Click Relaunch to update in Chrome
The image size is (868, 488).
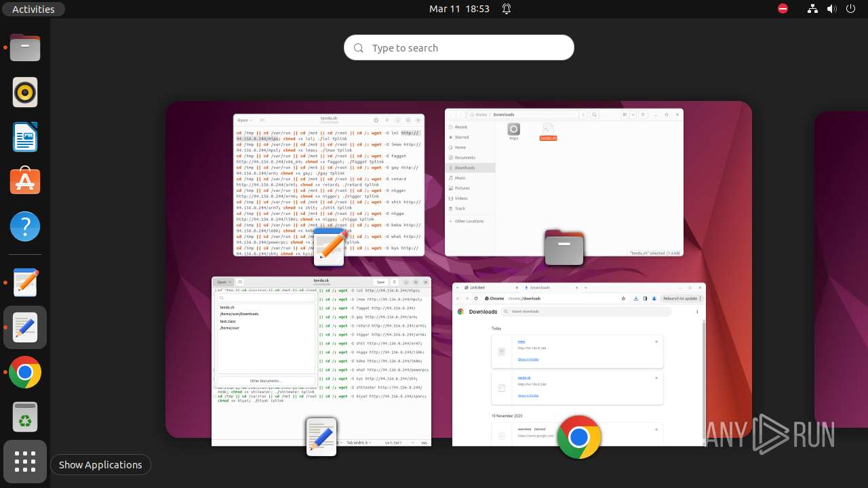(x=682, y=298)
